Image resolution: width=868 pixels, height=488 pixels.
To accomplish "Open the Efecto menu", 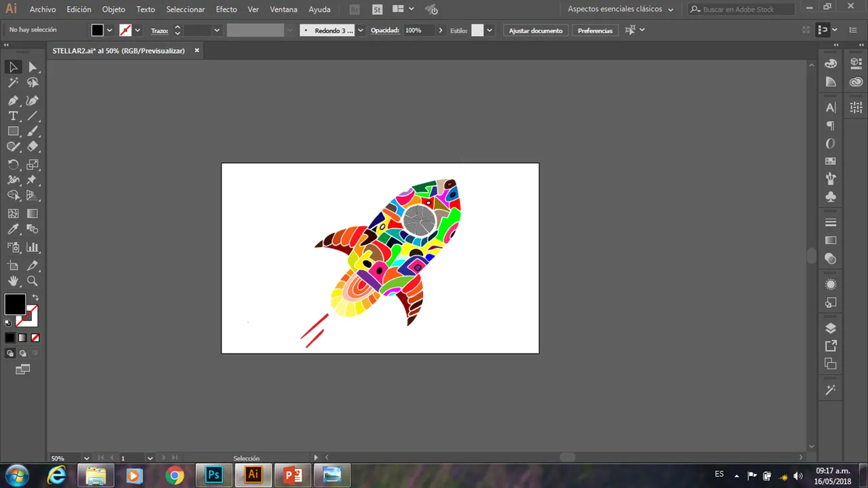I will coord(226,10).
